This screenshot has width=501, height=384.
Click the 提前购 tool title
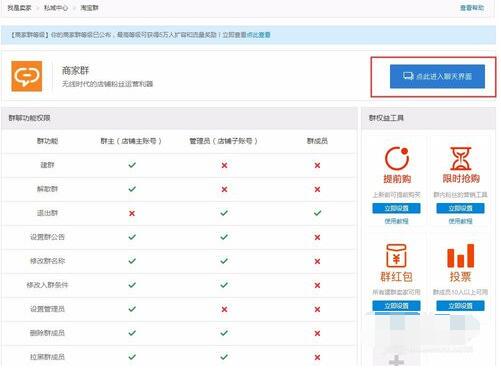[397, 179]
